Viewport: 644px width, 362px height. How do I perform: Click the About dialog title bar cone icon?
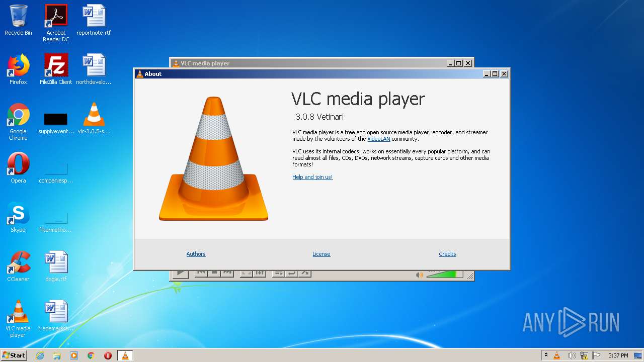coord(140,74)
